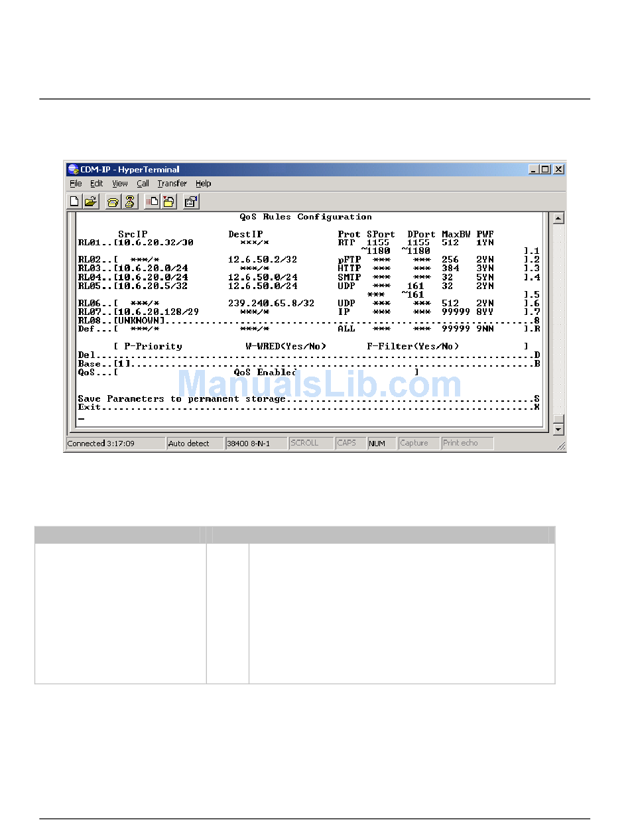The height and width of the screenshot is (840, 630).
Task: Click the SMTP protocol in RL04 row
Action: (x=349, y=277)
